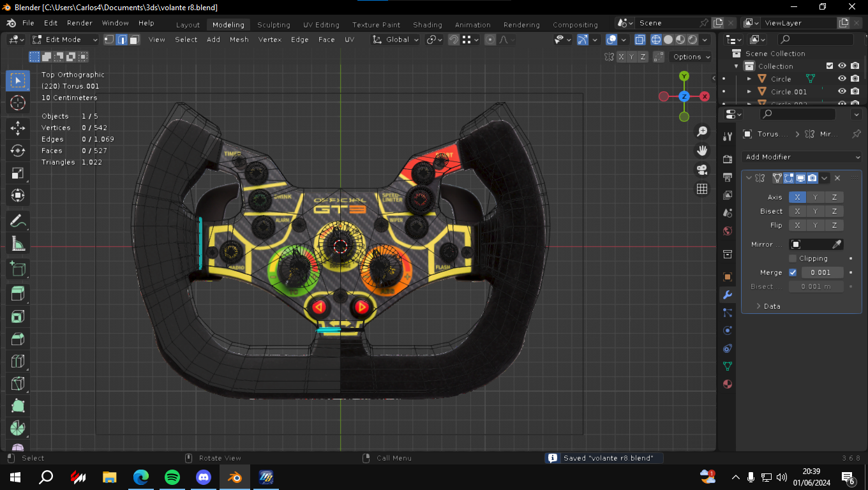This screenshot has height=490, width=868.
Task: Uncheck the Merge checkbox
Action: pos(793,272)
